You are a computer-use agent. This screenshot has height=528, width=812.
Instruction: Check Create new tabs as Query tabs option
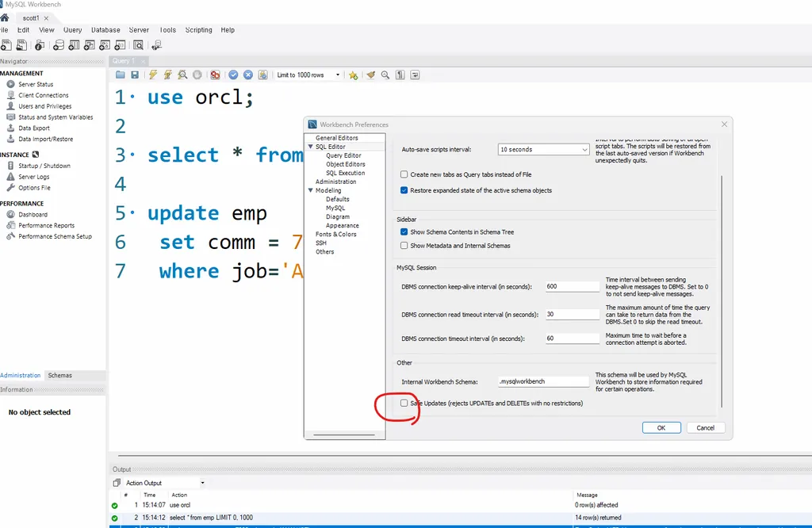coord(404,174)
